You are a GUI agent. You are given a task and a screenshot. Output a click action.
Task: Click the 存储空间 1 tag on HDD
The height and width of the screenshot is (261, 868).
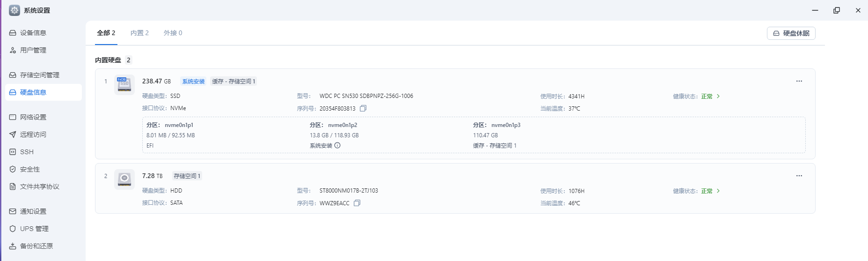click(x=187, y=176)
